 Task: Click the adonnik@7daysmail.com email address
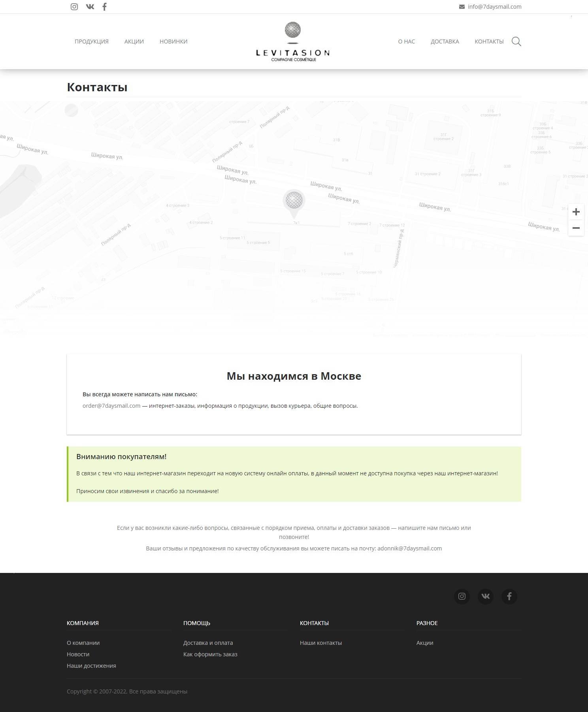point(410,548)
